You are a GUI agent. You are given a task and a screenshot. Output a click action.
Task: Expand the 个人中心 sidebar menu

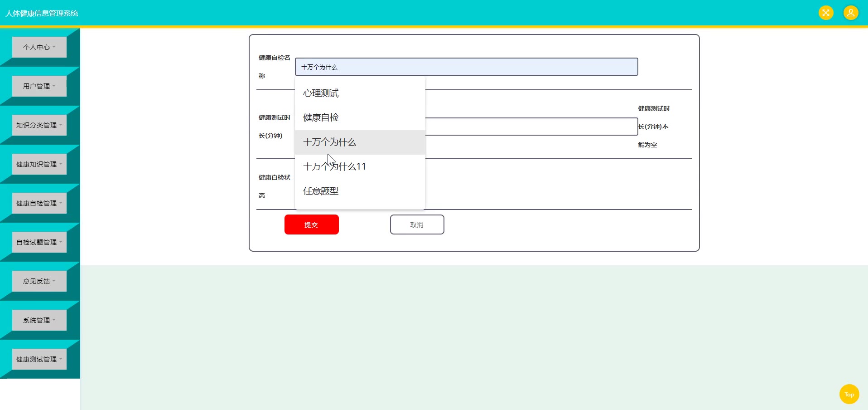click(x=39, y=47)
